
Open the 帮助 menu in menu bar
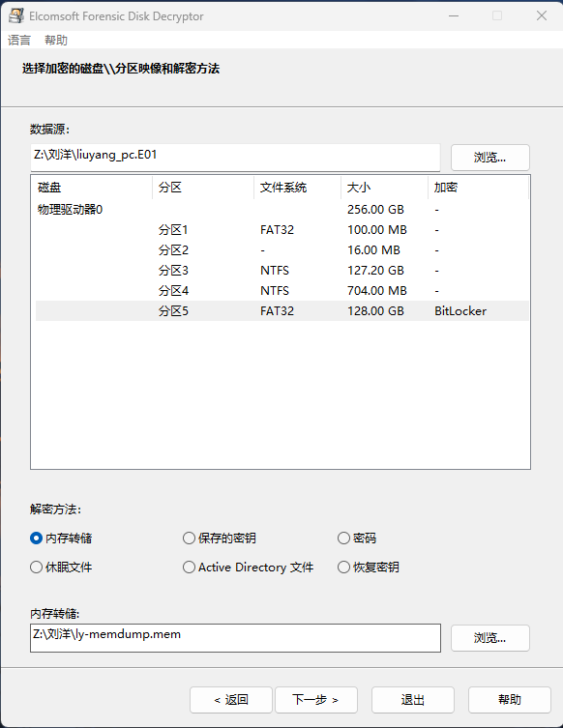coord(56,41)
